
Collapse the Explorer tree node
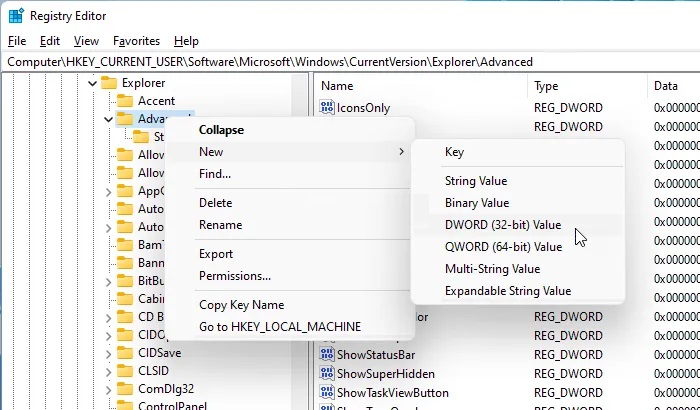pyautogui.click(x=92, y=83)
